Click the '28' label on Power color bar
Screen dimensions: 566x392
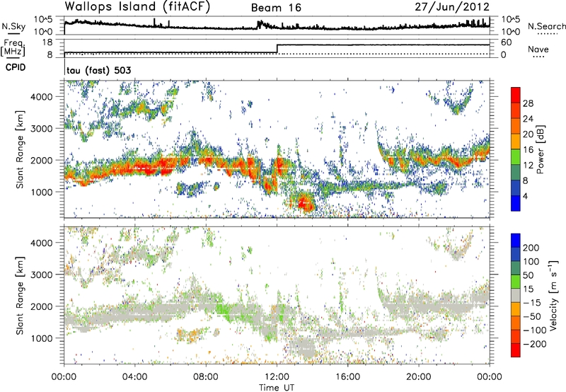coord(528,103)
